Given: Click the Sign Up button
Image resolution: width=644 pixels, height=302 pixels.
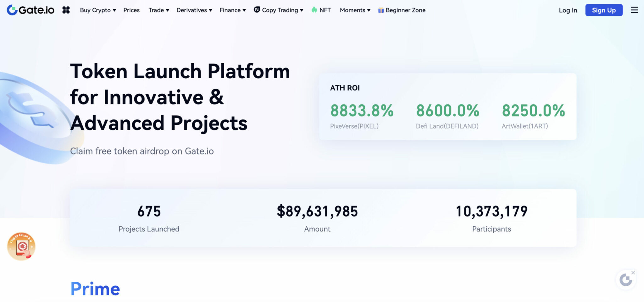Looking at the screenshot, I should point(603,10).
